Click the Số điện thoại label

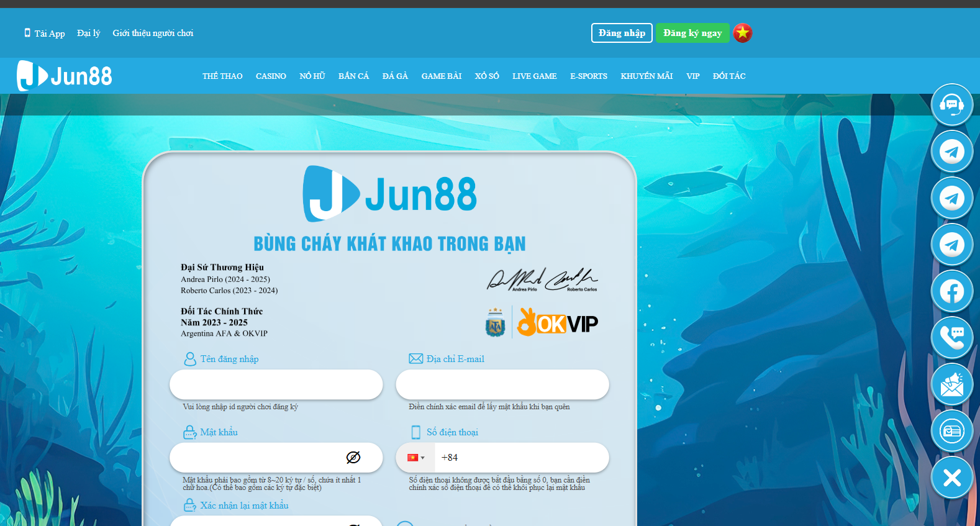tap(452, 432)
